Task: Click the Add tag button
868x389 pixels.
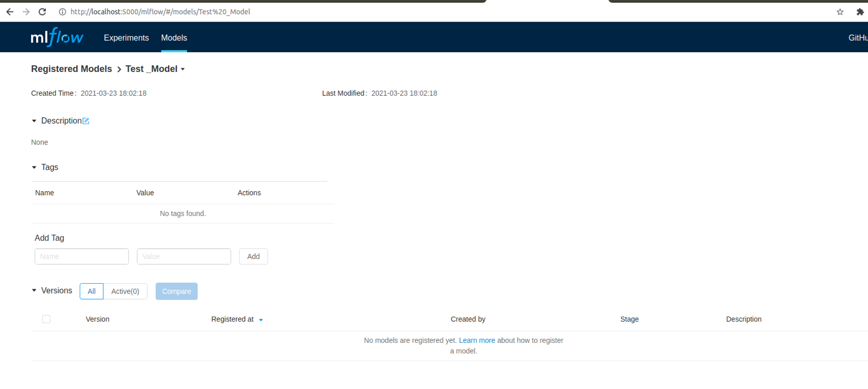Action: pos(253,256)
